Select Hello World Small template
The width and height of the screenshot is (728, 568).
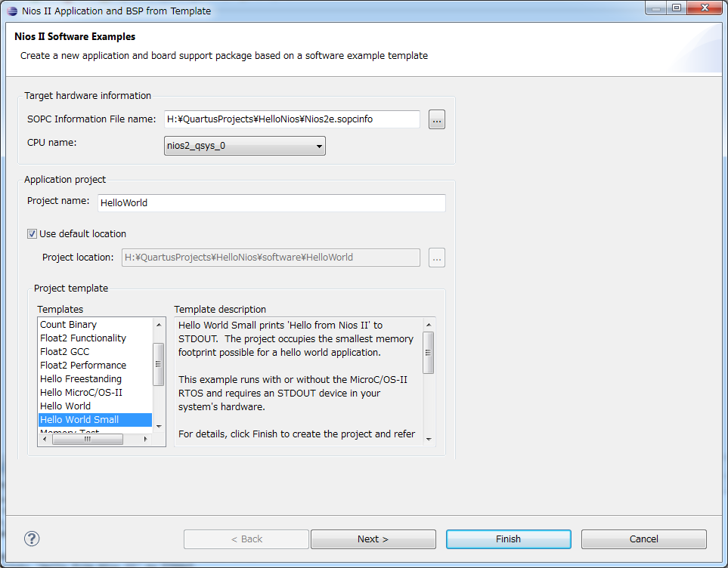tap(95, 419)
